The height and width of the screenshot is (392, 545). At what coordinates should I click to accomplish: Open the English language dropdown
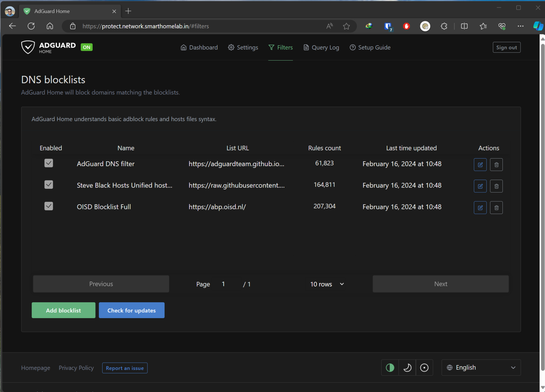(481, 367)
